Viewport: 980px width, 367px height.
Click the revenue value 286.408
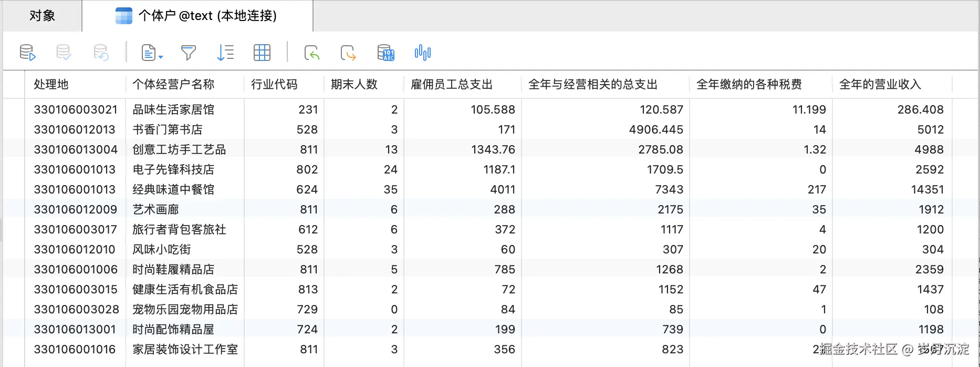click(920, 109)
